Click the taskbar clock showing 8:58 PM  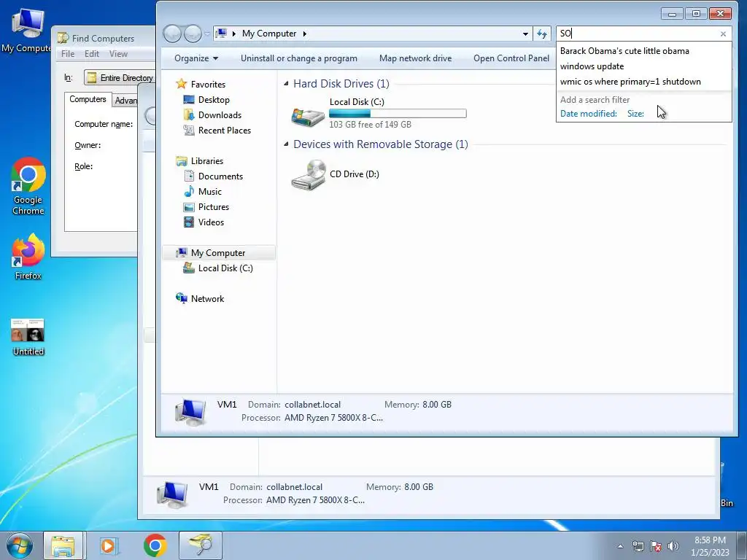710,546
